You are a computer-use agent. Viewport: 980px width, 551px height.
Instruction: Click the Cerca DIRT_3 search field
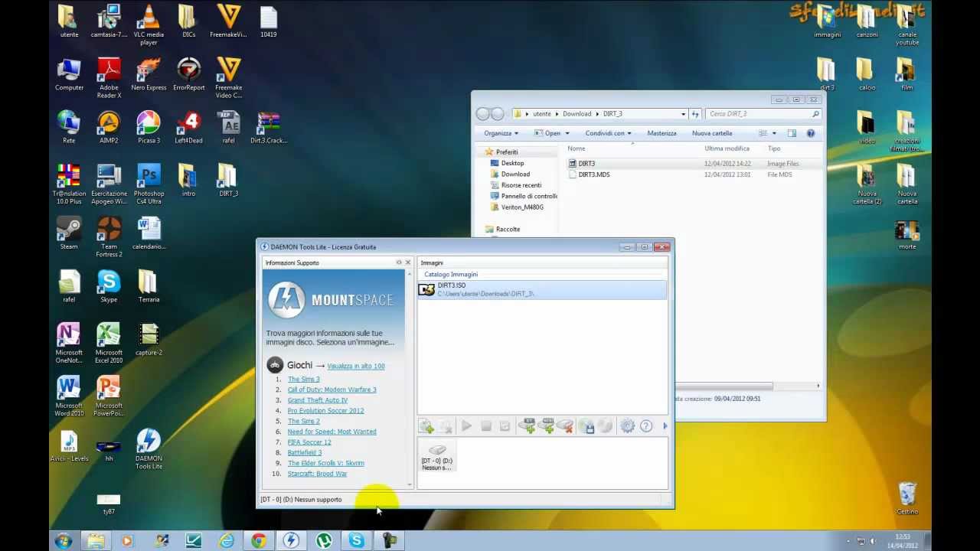coord(763,114)
